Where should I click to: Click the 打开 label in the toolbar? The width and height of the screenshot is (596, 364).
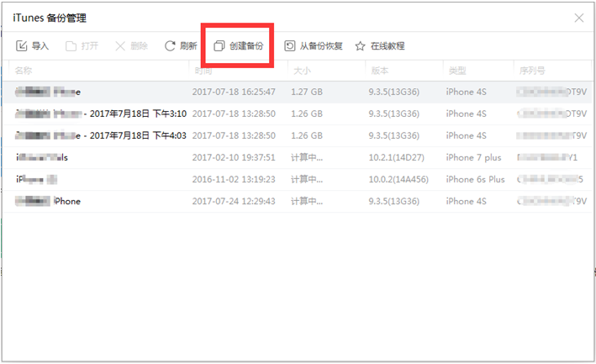pyautogui.click(x=90, y=46)
